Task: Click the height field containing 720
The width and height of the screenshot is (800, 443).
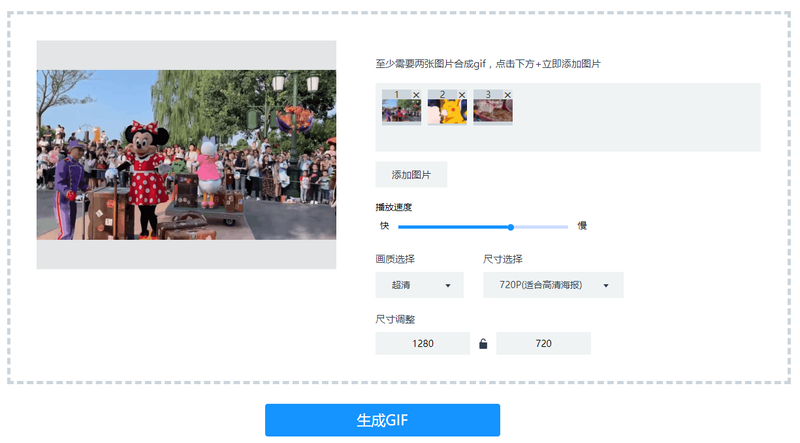Action: pos(543,343)
